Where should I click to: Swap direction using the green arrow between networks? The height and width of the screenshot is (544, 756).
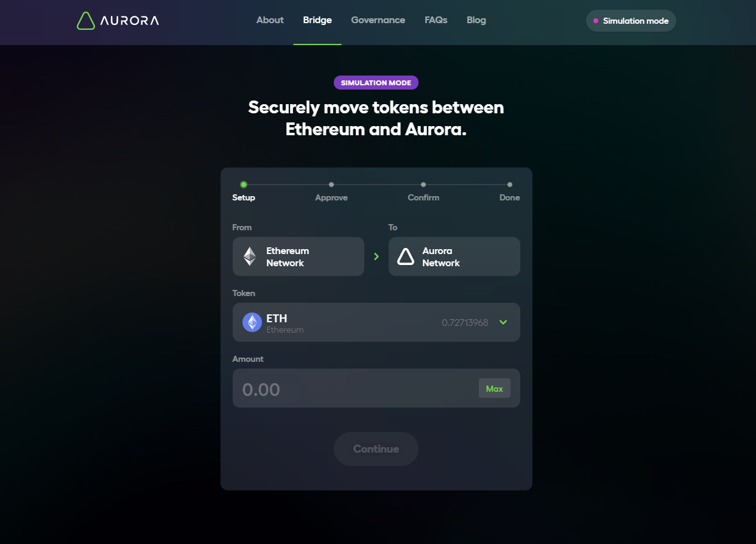[x=376, y=256]
